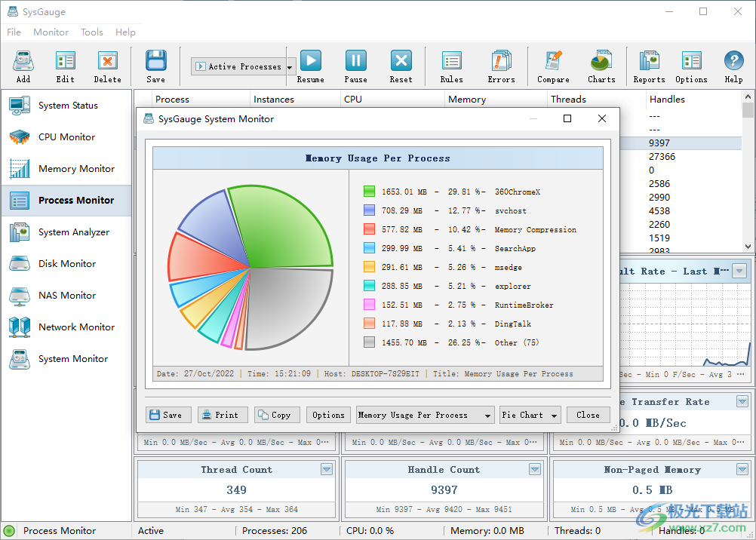
Task: Click the blue svchost legend swatch
Action: [369, 210]
